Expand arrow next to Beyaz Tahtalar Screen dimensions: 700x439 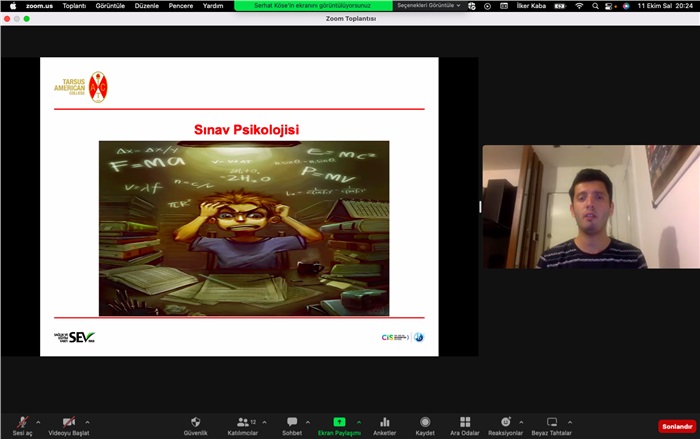(570, 422)
